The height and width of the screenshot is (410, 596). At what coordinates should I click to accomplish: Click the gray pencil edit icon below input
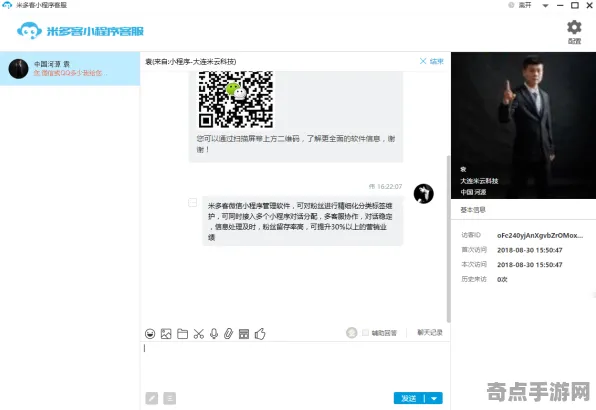coord(152,398)
